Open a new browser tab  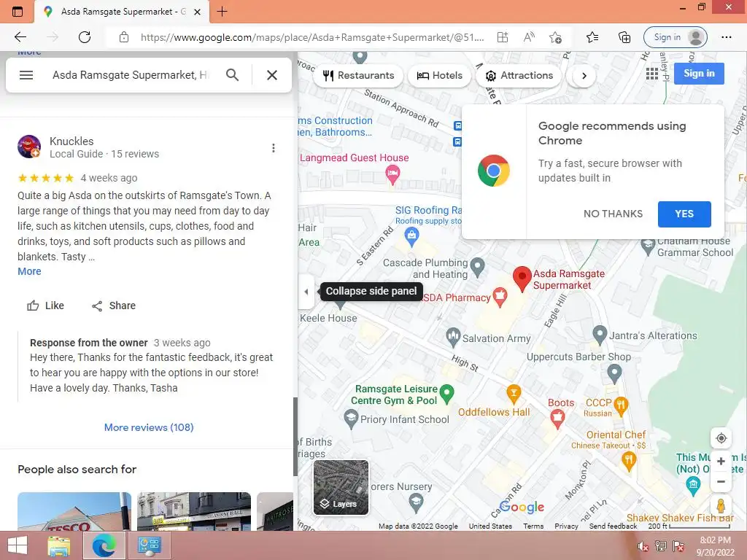(222, 12)
